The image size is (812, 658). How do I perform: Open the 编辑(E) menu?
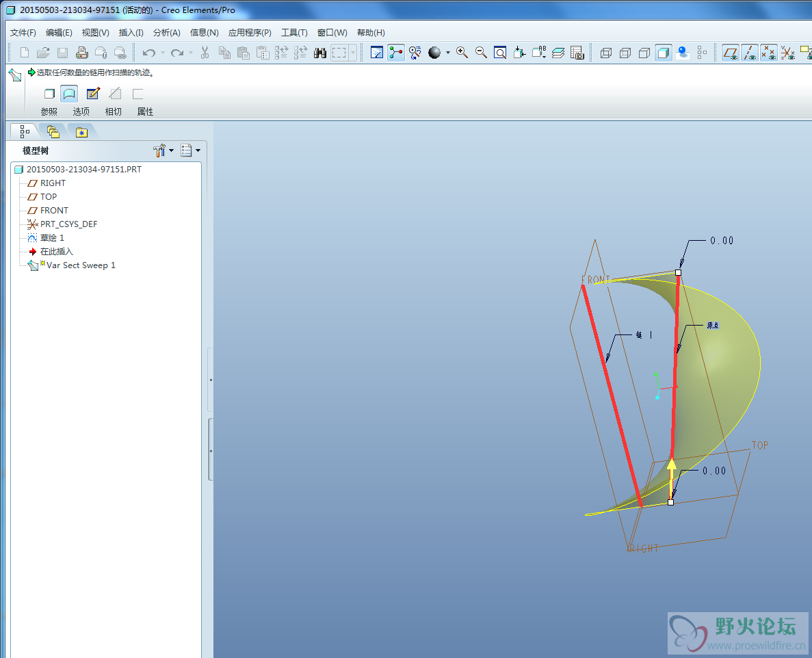(59, 33)
